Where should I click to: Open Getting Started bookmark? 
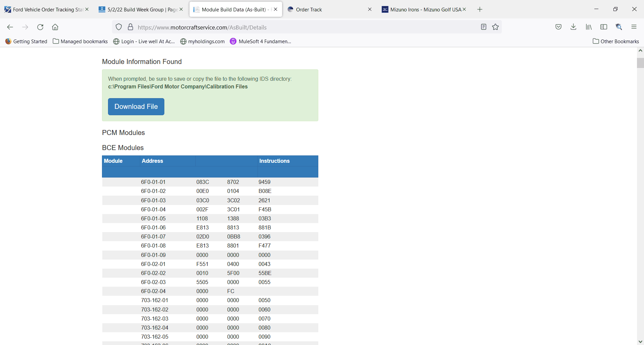coord(26,42)
